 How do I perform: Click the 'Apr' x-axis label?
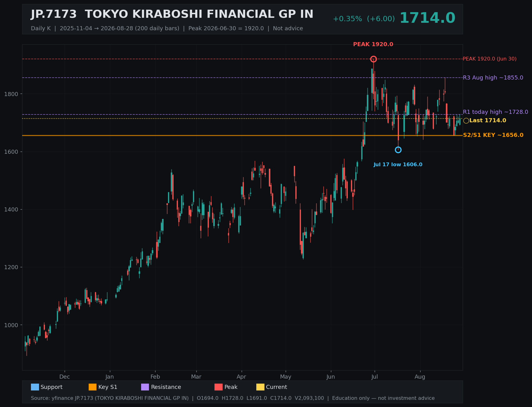tap(241, 377)
